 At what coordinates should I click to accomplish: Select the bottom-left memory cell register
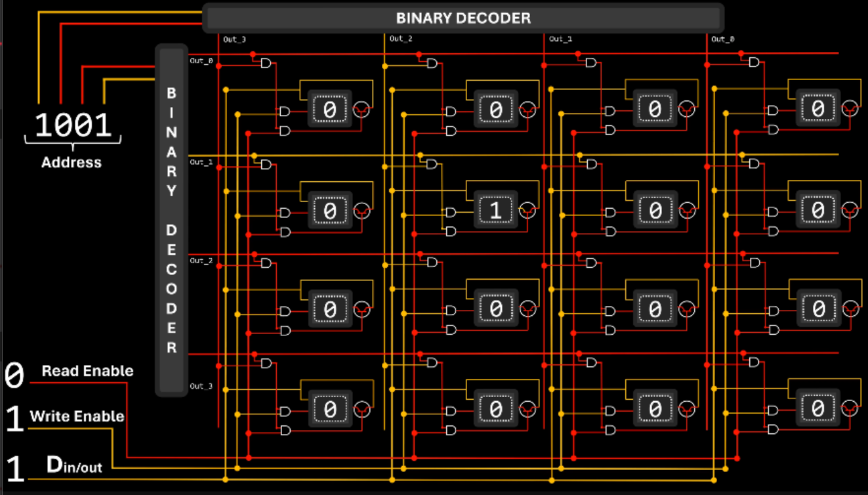click(x=330, y=410)
